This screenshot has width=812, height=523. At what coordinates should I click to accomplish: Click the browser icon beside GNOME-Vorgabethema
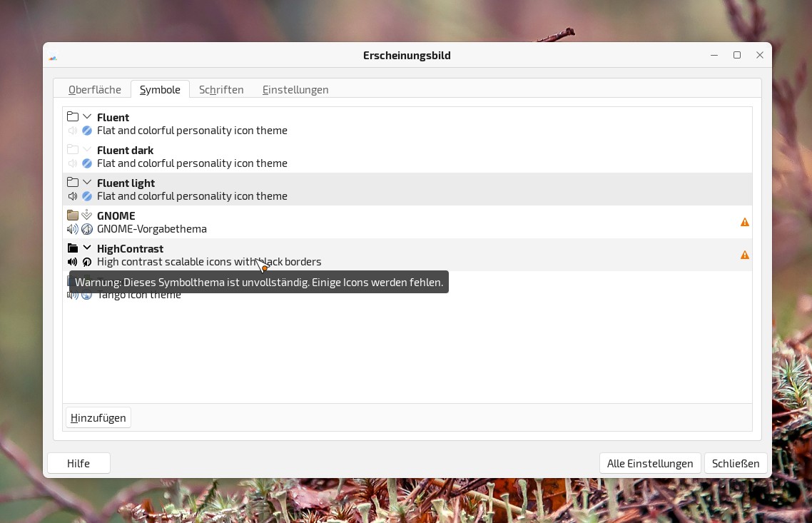[x=87, y=229]
